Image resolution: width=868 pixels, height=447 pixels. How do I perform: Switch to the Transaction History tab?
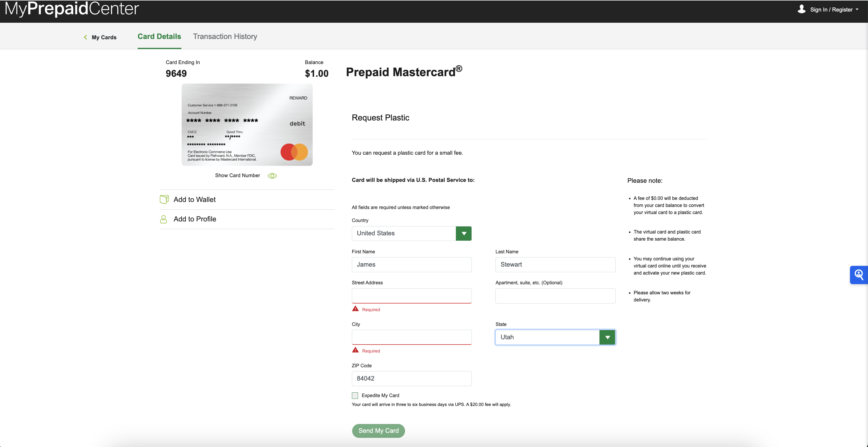click(225, 36)
